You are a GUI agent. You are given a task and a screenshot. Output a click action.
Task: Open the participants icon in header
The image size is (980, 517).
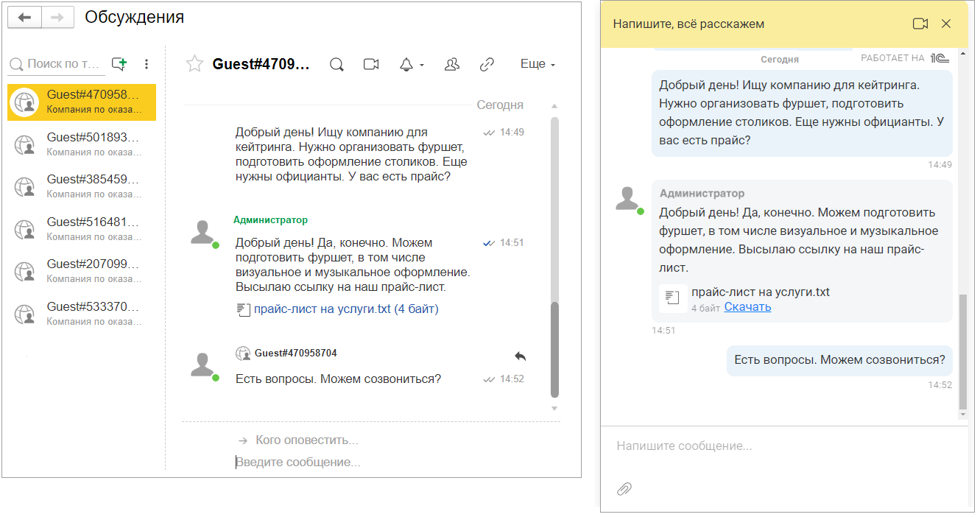452,65
